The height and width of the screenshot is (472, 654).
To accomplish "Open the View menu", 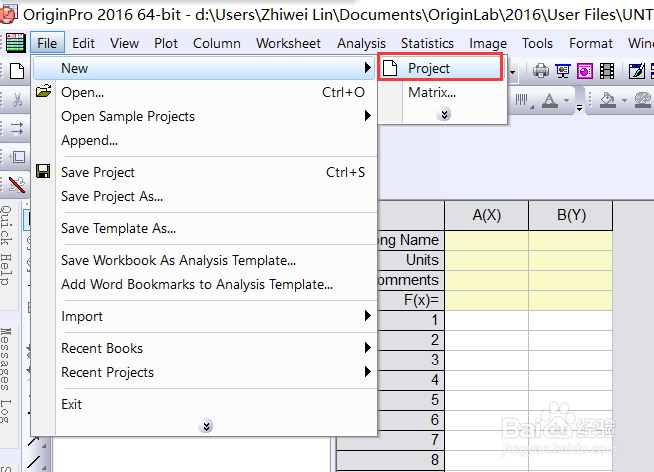I will pos(124,43).
